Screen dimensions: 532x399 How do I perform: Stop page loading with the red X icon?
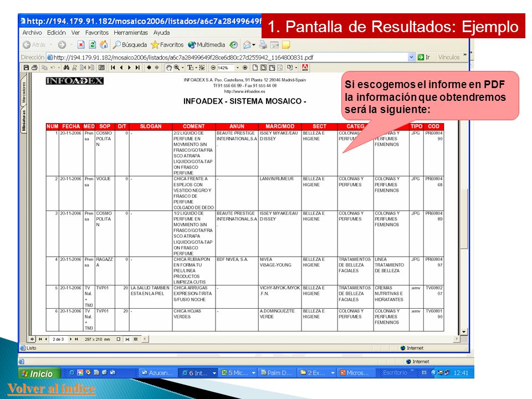point(81,45)
